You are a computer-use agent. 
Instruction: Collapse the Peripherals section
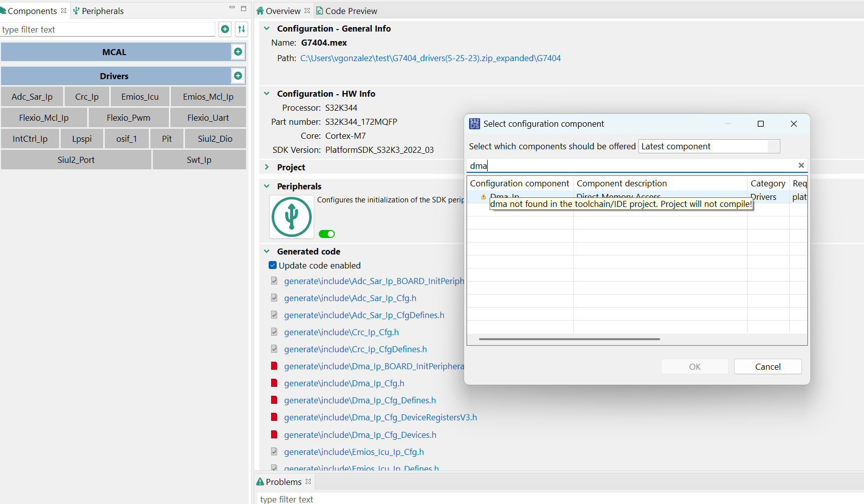(267, 186)
